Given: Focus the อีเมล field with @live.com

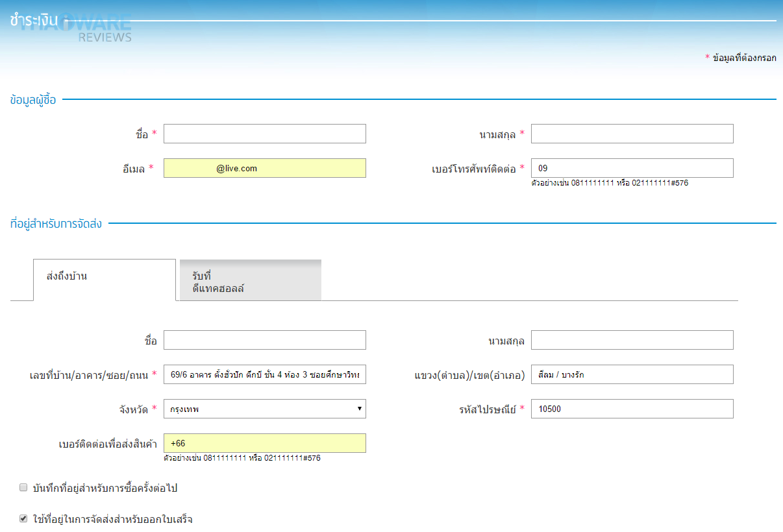Looking at the screenshot, I should click(x=265, y=168).
